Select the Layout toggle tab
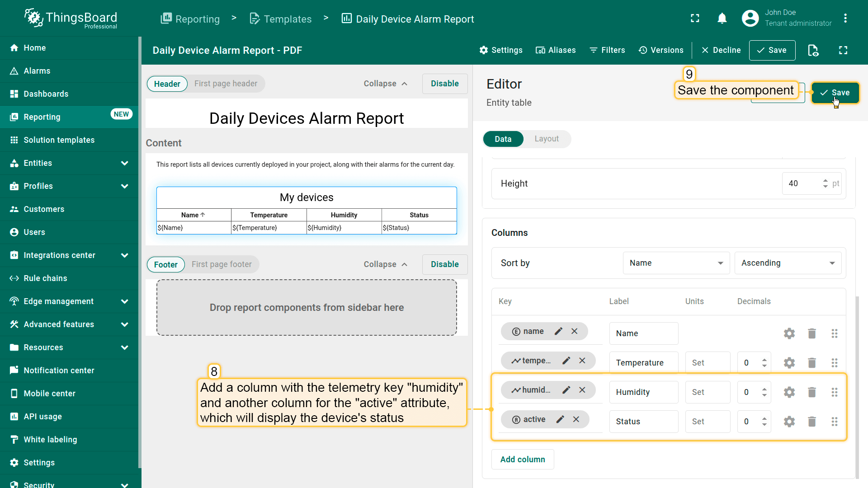This screenshot has height=488, width=868. point(547,139)
